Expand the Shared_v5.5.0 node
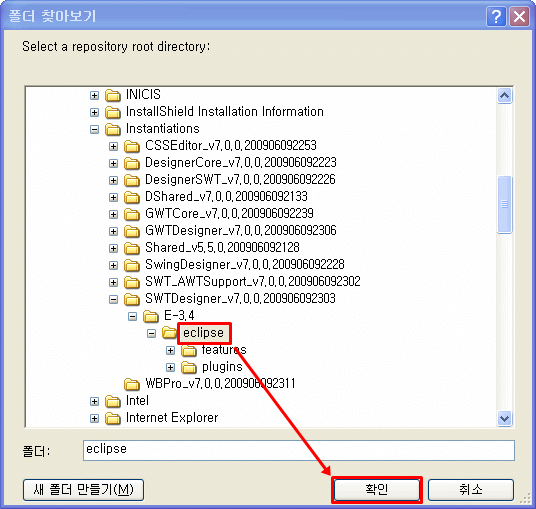 (x=113, y=248)
